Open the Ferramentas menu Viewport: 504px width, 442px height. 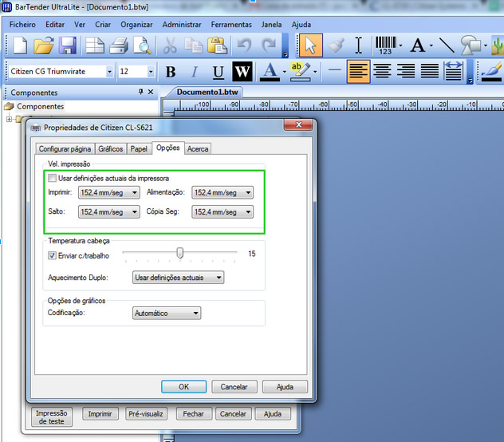231,25
